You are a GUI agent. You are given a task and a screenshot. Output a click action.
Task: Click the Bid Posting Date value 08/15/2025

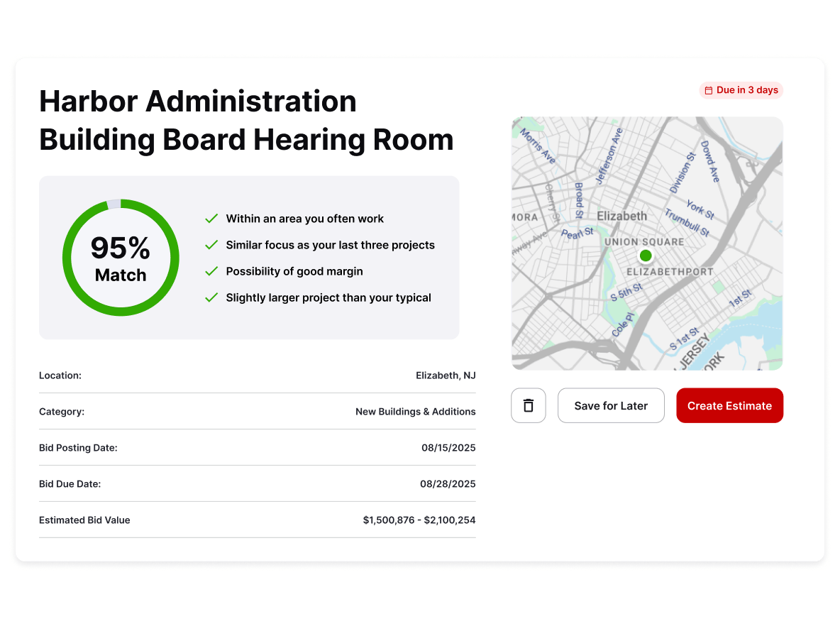coord(448,448)
